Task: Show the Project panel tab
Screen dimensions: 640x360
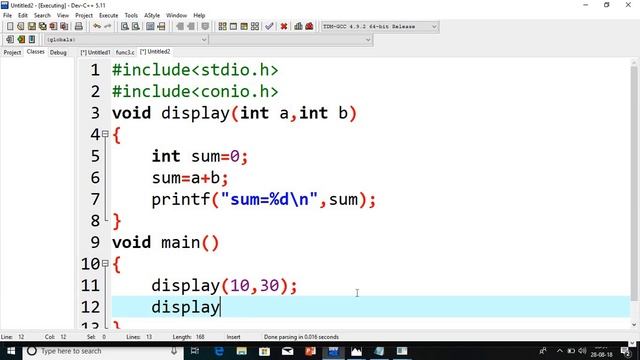Action: pos(12,52)
